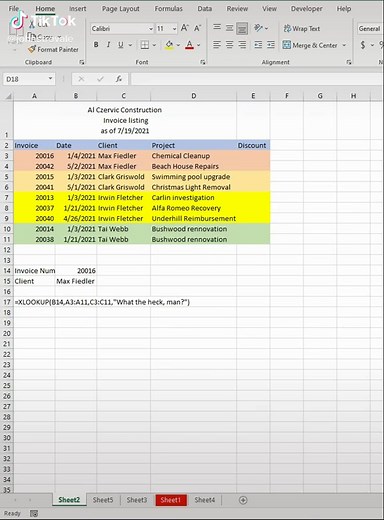The height and width of the screenshot is (520, 384).
Task: Toggle Bottom Align icon
Action: (x=242, y=29)
